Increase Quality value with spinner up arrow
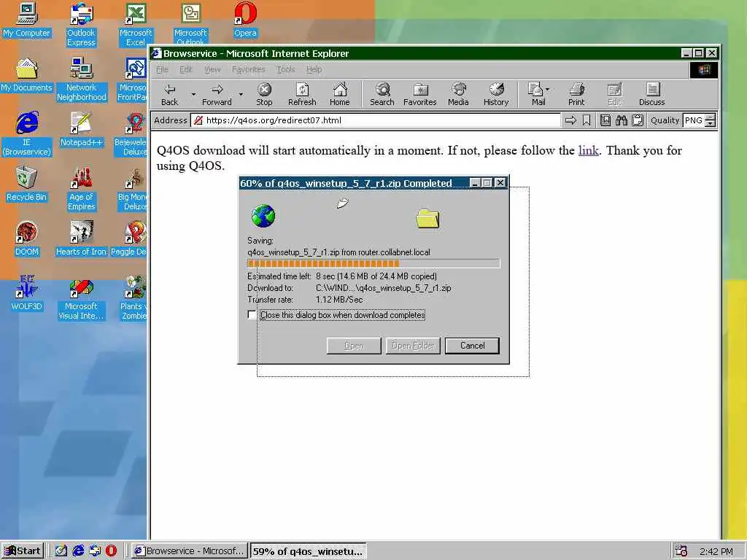 point(711,117)
